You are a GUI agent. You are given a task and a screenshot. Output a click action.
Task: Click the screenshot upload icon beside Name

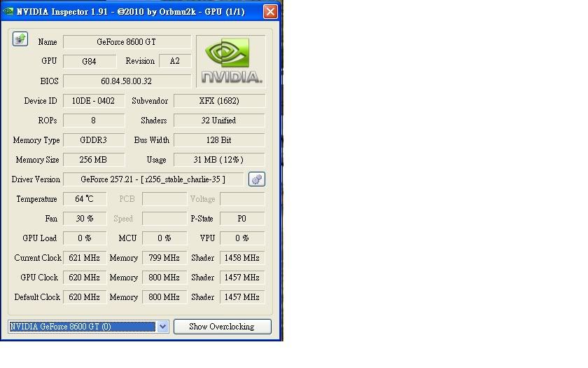pyautogui.click(x=20, y=39)
